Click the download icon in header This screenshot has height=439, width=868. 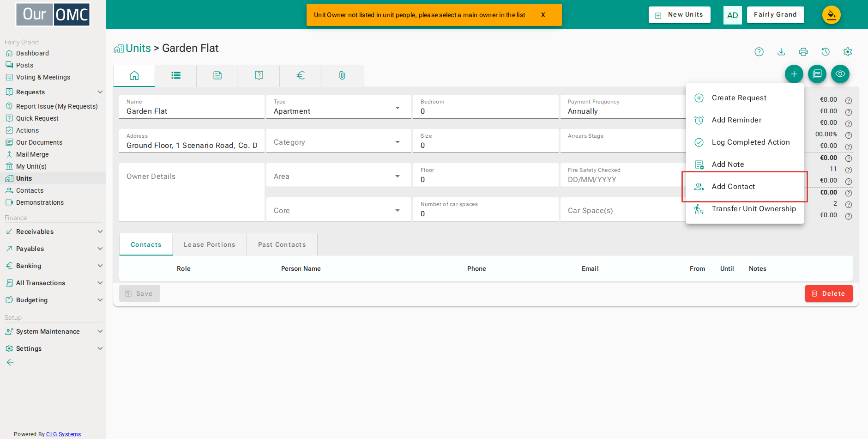[781, 52]
